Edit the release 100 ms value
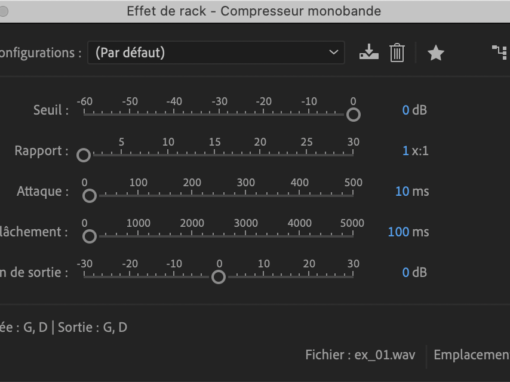The height and width of the screenshot is (382, 510). [399, 232]
